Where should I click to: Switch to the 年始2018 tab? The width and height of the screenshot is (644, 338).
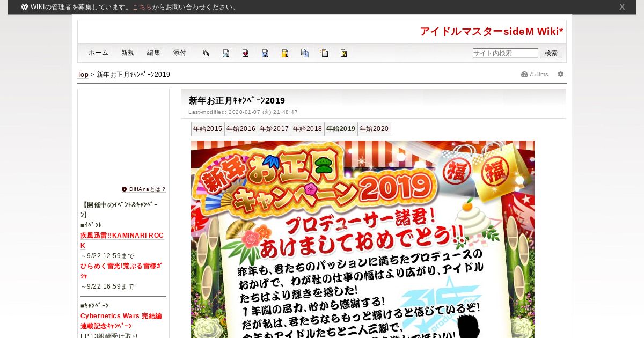(x=308, y=129)
